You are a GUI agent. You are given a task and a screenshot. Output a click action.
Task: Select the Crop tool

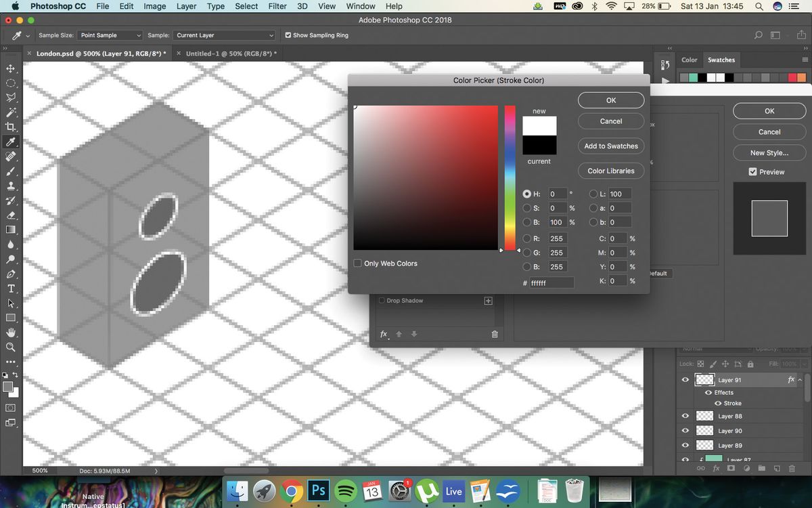tap(10, 127)
